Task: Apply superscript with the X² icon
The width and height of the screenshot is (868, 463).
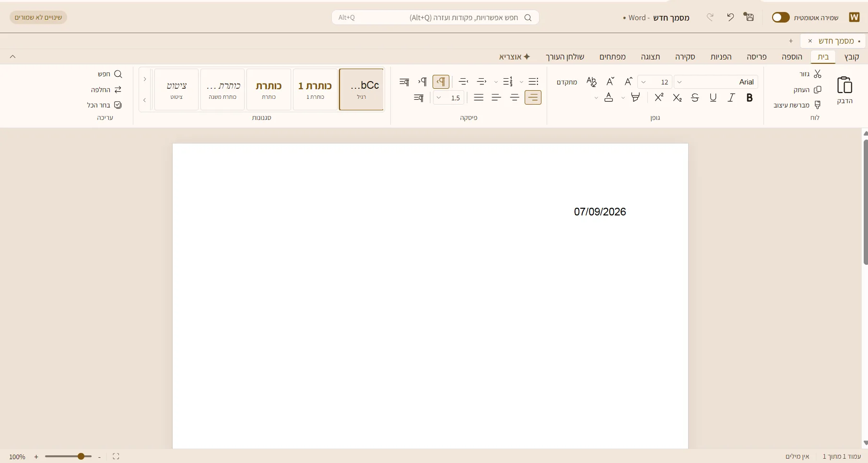Action: click(x=659, y=97)
